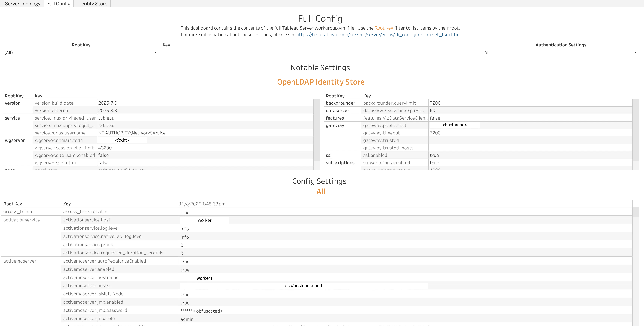
Task: Click the left Notable Settings table scrollbar
Action: pyautogui.click(x=317, y=130)
